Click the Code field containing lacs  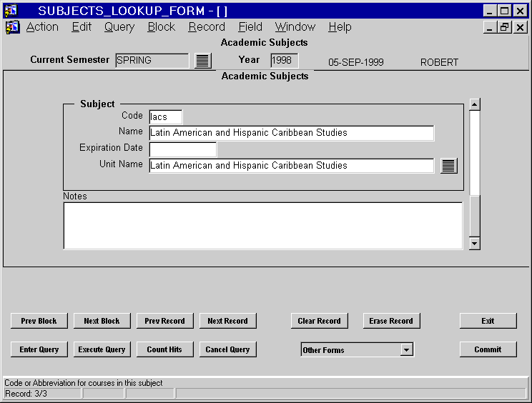pyautogui.click(x=166, y=117)
